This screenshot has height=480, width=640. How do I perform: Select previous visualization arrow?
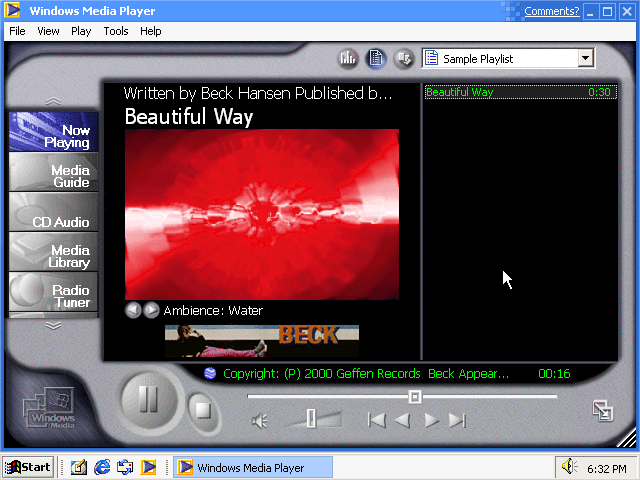(x=133, y=310)
